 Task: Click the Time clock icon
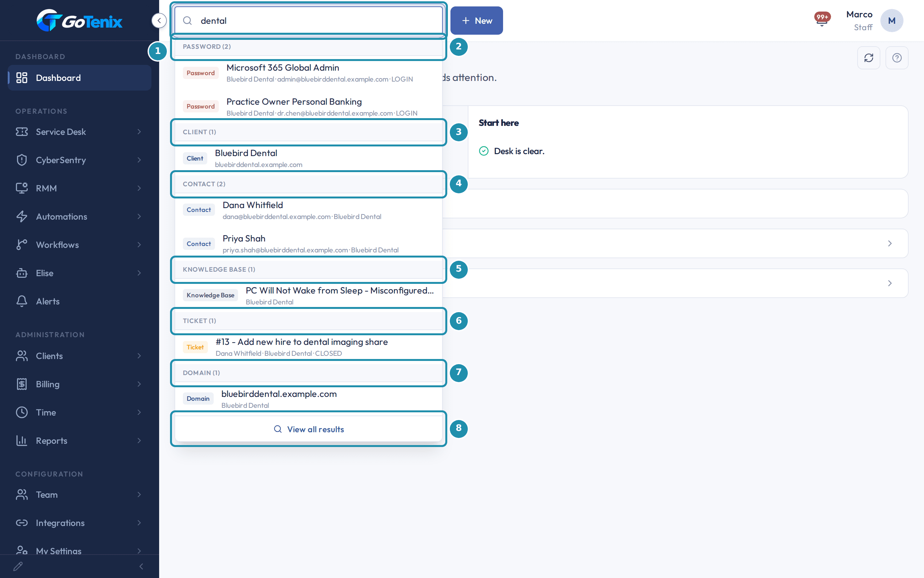tap(22, 412)
